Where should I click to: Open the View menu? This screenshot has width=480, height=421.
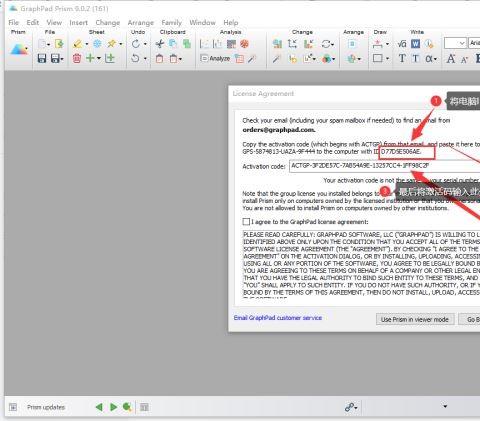54,23
